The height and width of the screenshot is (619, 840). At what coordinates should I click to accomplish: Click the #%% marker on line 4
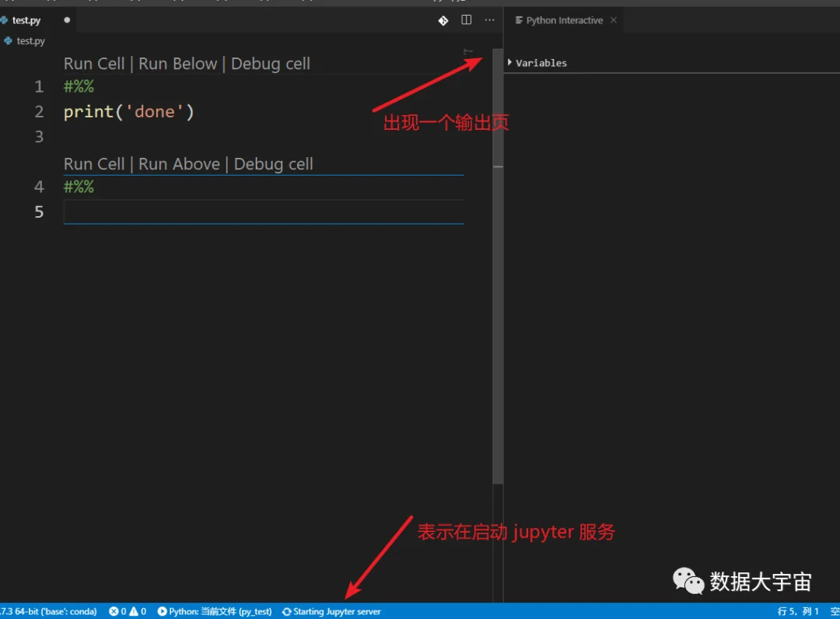[79, 187]
